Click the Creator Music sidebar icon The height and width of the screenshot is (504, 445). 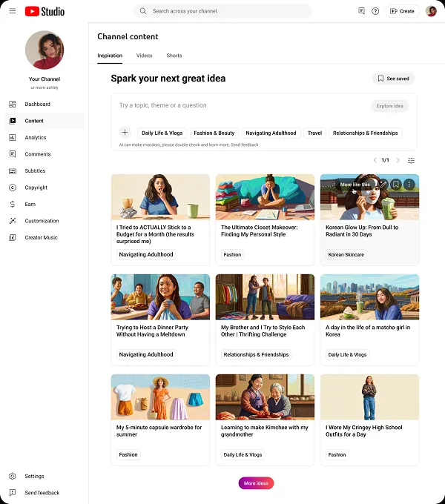click(x=13, y=238)
